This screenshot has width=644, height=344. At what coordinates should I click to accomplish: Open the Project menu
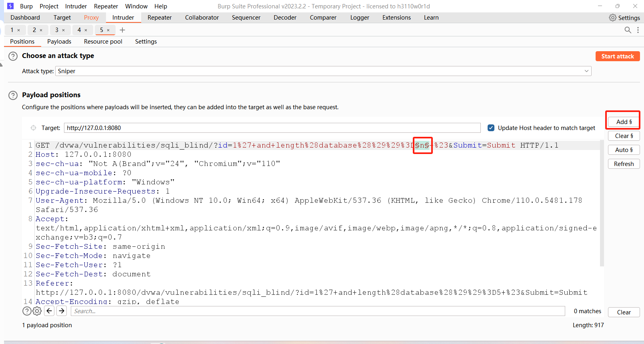(49, 6)
